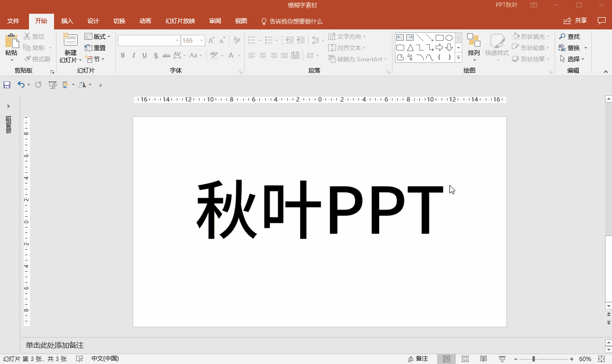Start presentation from beginning icon in quick toolbar
The image size is (612, 364).
[x=53, y=85]
